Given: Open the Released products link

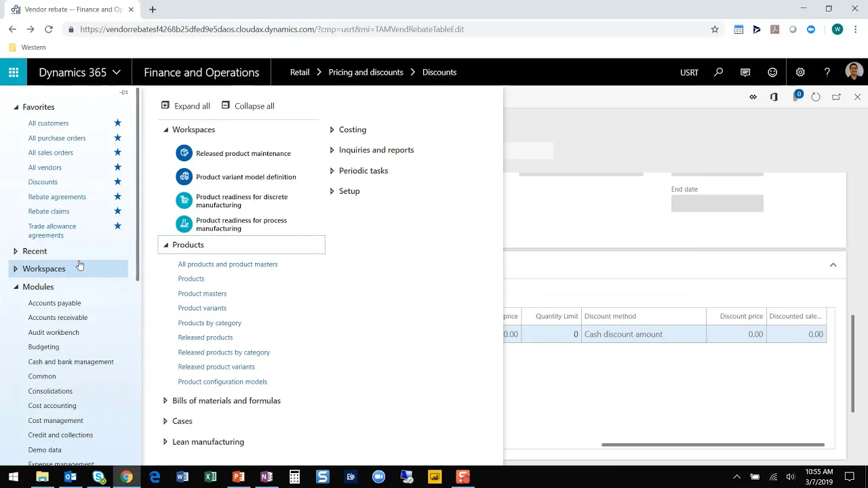Looking at the screenshot, I should [205, 338].
